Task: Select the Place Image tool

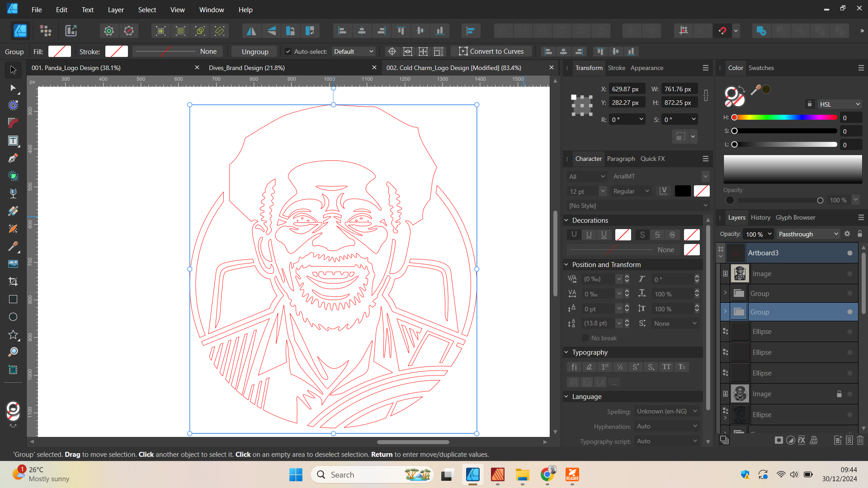Action: [13, 264]
